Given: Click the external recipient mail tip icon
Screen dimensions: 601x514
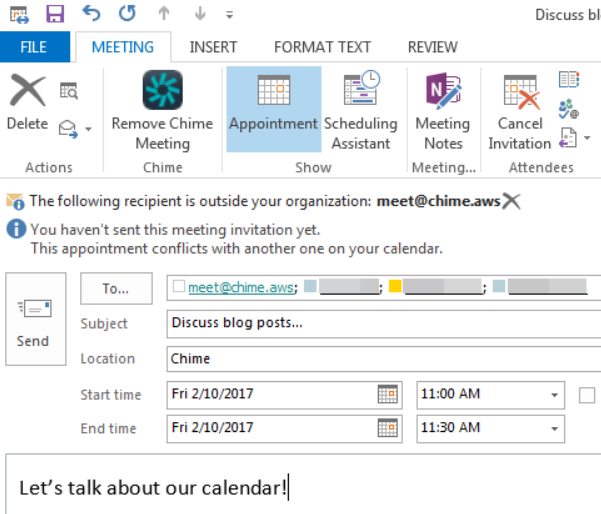Looking at the screenshot, I should click(x=15, y=201).
